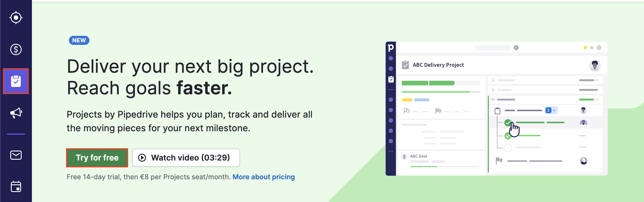The image size is (644, 202).
Task: Collapse the expanded phase down-chevron
Action: 493,100
